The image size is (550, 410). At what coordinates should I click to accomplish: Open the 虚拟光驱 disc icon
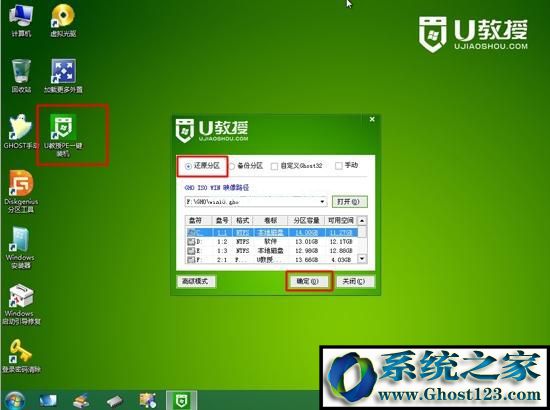63,20
